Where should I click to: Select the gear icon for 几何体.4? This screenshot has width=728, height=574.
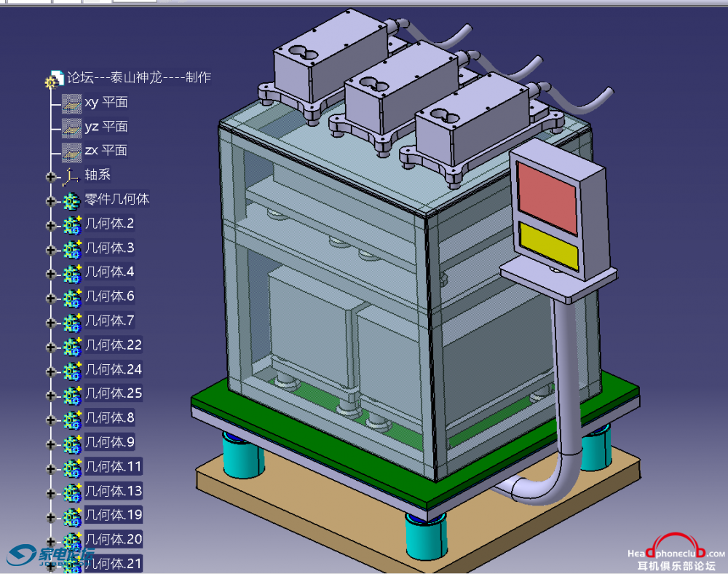click(71, 273)
